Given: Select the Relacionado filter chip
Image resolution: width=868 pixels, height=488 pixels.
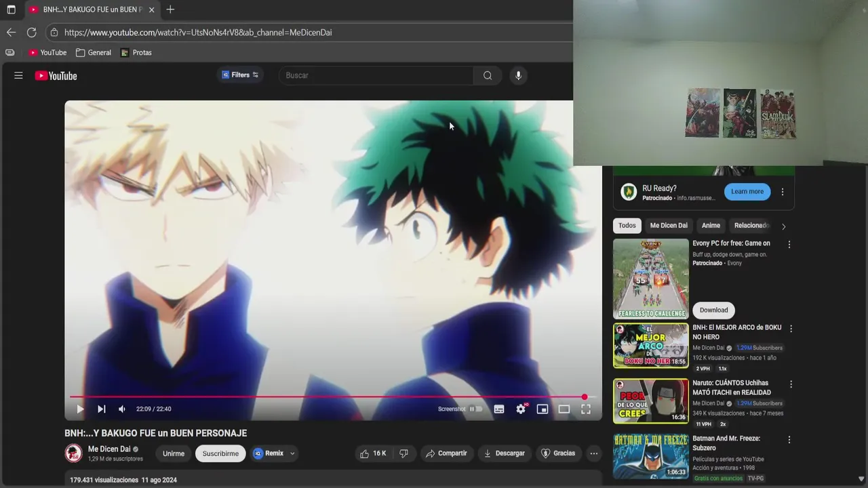Looking at the screenshot, I should pyautogui.click(x=751, y=226).
